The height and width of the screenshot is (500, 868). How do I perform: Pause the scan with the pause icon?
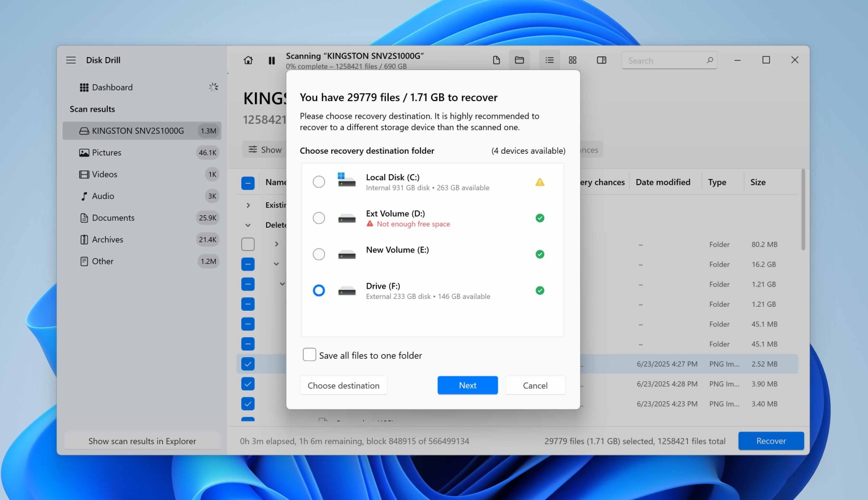point(272,60)
